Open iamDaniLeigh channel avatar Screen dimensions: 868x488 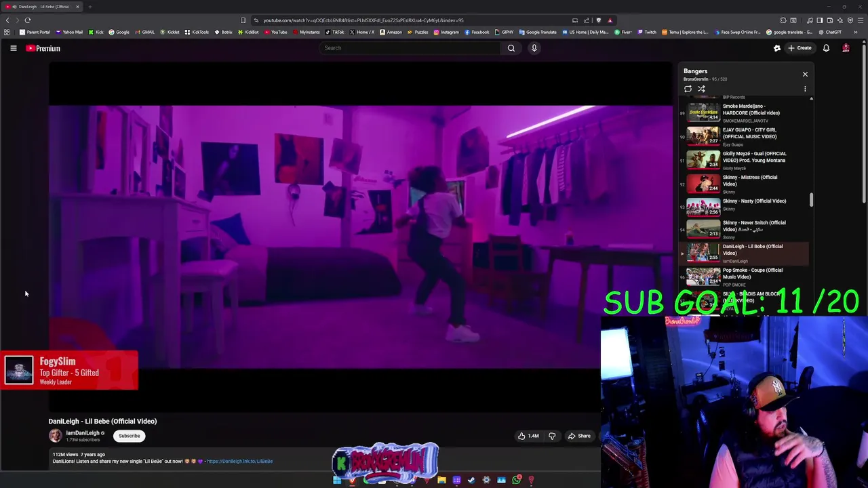(55, 436)
